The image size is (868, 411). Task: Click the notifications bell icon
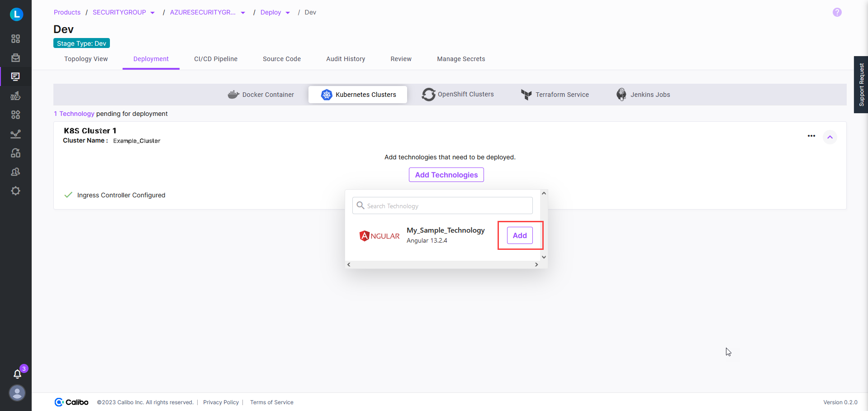18,374
